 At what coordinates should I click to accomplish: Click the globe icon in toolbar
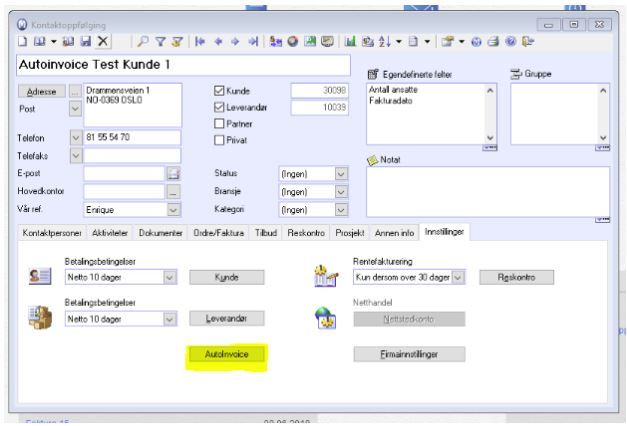coord(476,41)
